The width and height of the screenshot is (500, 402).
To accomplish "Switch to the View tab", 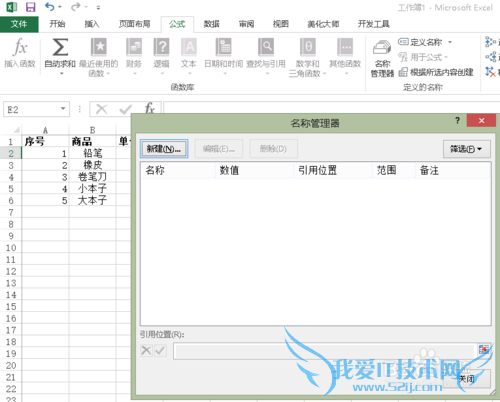I will [x=281, y=24].
